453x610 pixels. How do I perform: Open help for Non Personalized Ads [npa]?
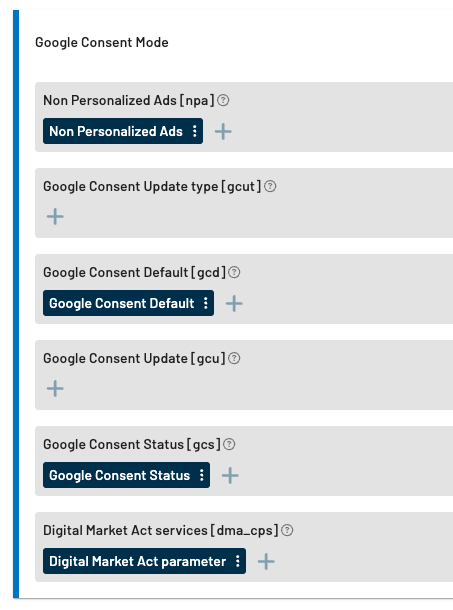click(x=223, y=100)
